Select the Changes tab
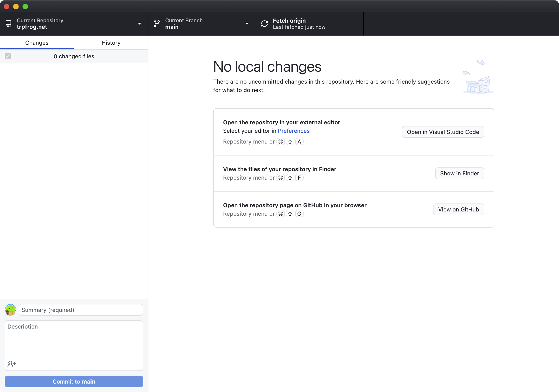Screen dimensions: 559x392 [37, 43]
